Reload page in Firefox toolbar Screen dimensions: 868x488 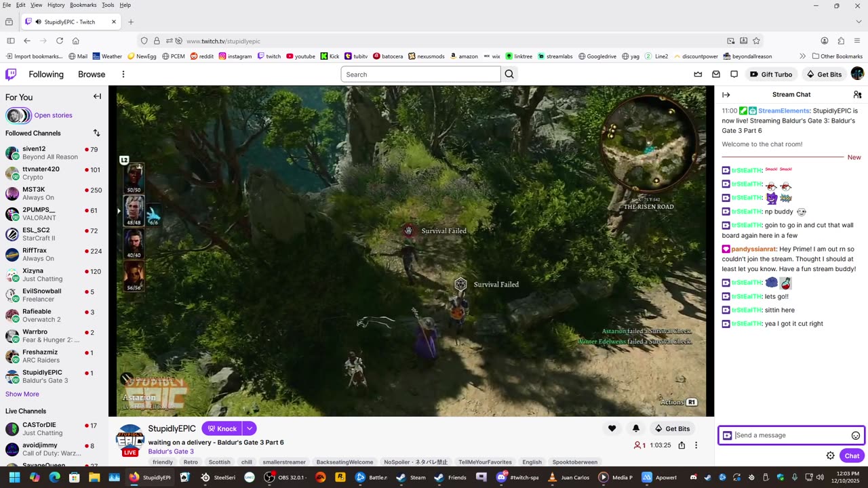[60, 41]
